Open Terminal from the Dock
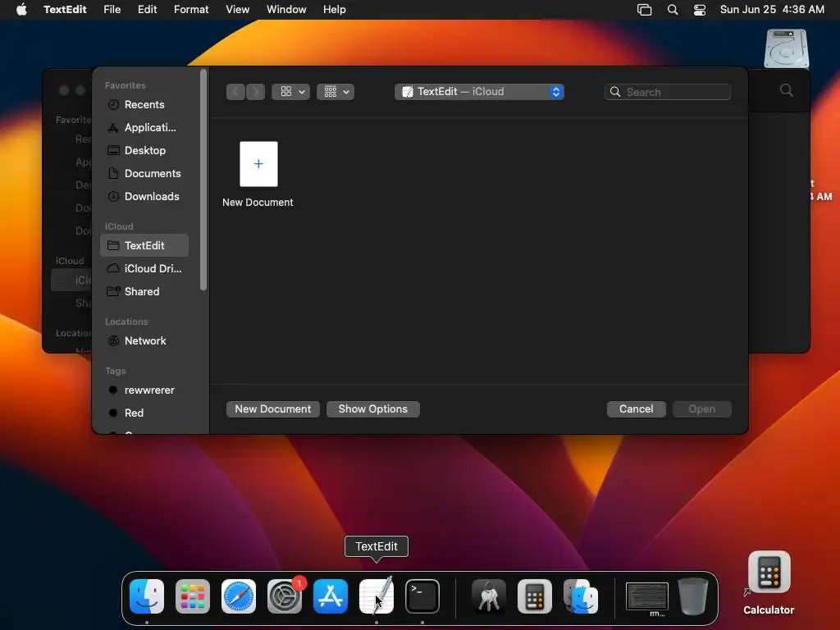The image size is (840, 630). (x=422, y=596)
